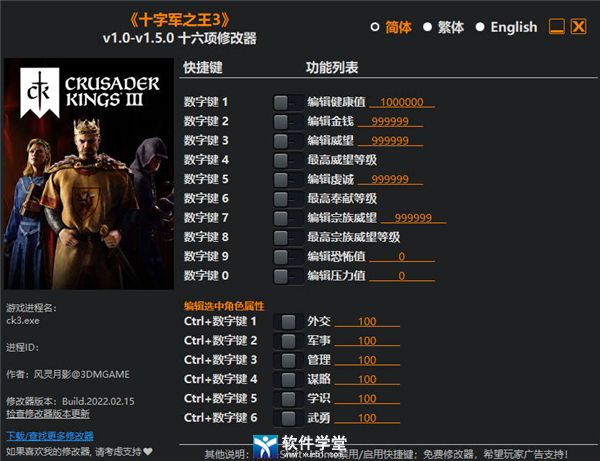Toggle the 编辑压力值 switch
This screenshot has height=461, width=600.
click(288, 276)
